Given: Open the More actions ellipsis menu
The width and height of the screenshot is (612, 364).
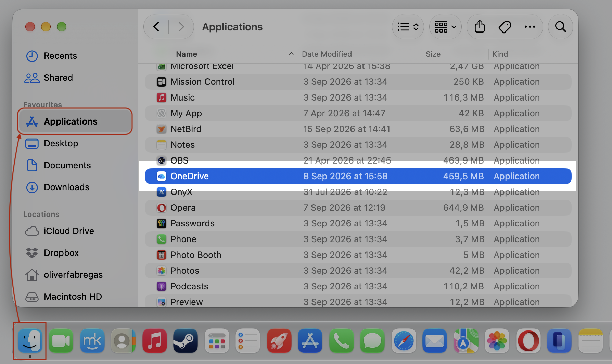Looking at the screenshot, I should pyautogui.click(x=530, y=27).
